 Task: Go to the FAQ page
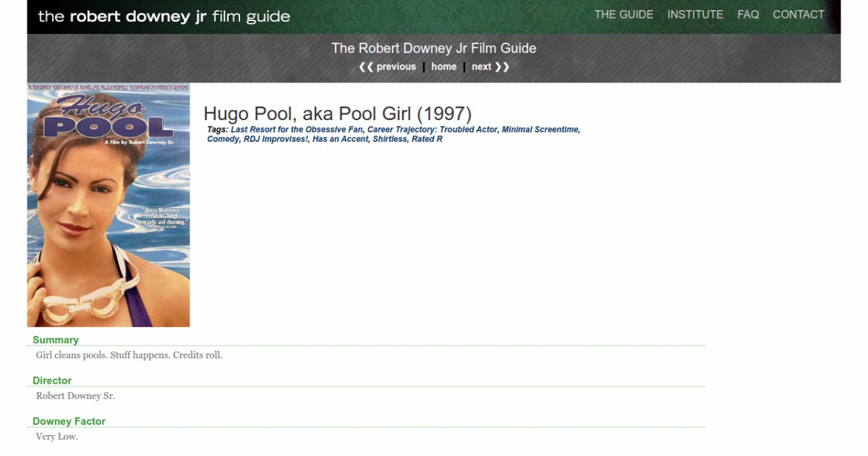(748, 14)
